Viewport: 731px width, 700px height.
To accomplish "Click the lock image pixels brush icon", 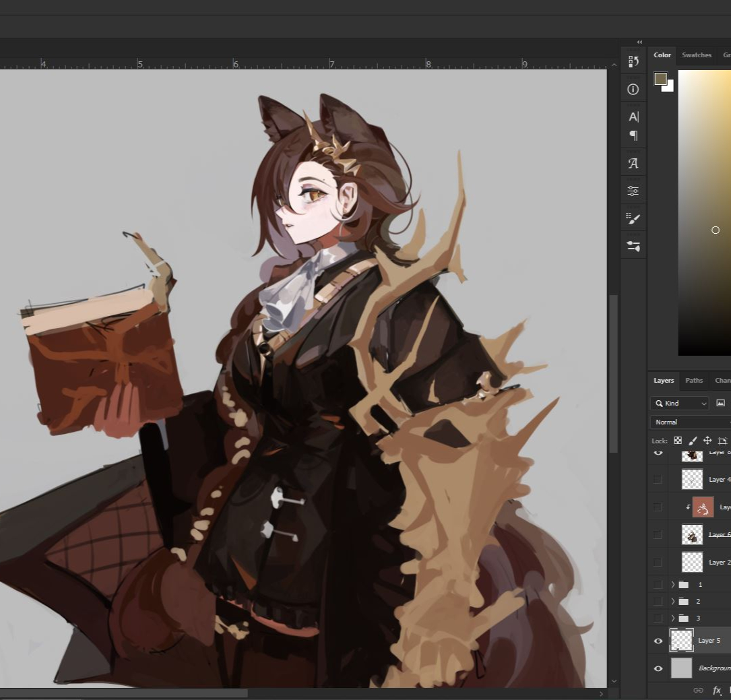I will pyautogui.click(x=693, y=441).
